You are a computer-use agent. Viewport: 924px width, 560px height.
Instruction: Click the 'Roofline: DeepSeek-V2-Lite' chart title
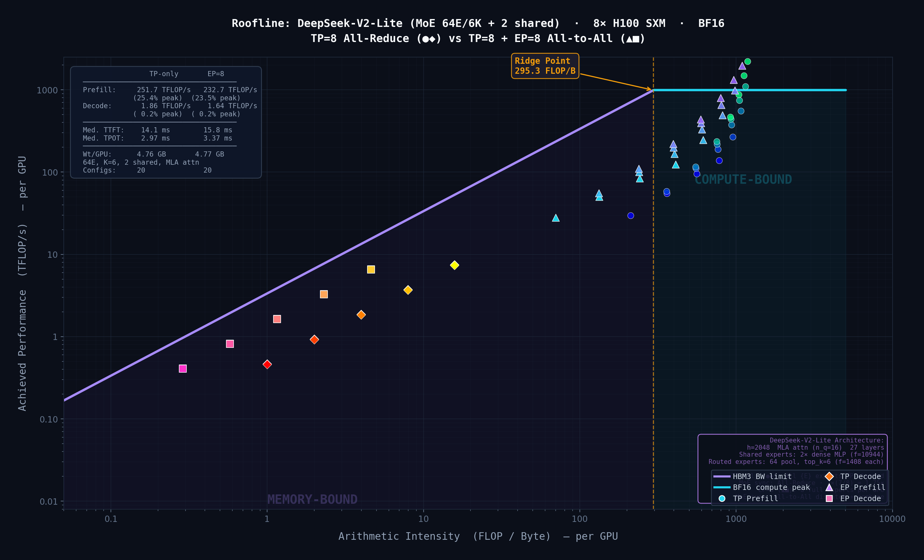click(x=478, y=23)
